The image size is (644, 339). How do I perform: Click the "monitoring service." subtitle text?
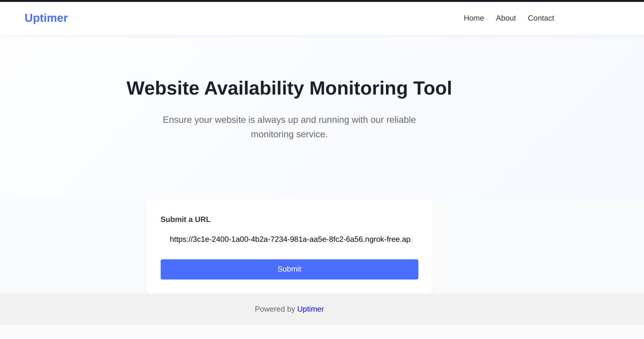point(289,134)
